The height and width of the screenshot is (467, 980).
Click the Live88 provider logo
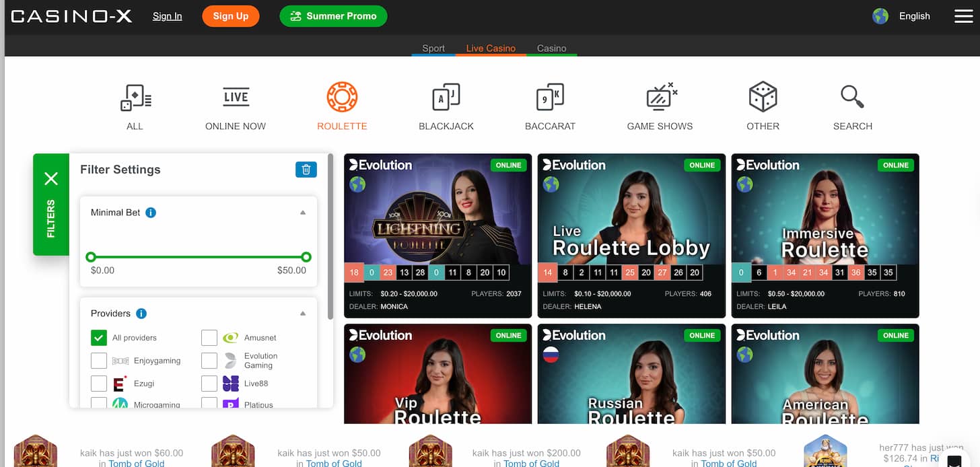[x=231, y=384]
